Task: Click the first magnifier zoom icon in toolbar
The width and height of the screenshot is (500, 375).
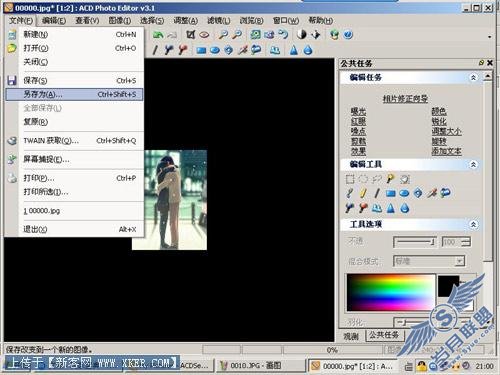Action: [x=223, y=34]
